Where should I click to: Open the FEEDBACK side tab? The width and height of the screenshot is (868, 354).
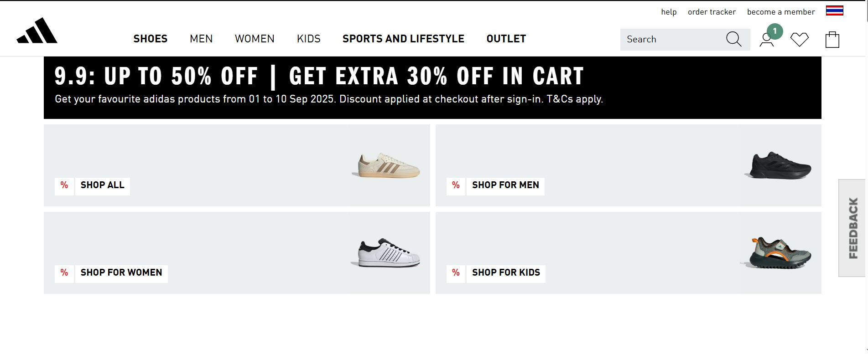(852, 228)
